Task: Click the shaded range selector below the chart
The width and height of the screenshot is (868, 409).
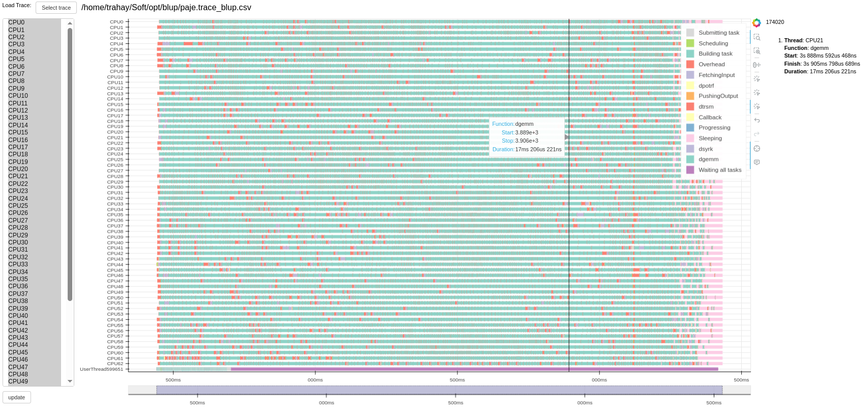Action: click(439, 390)
